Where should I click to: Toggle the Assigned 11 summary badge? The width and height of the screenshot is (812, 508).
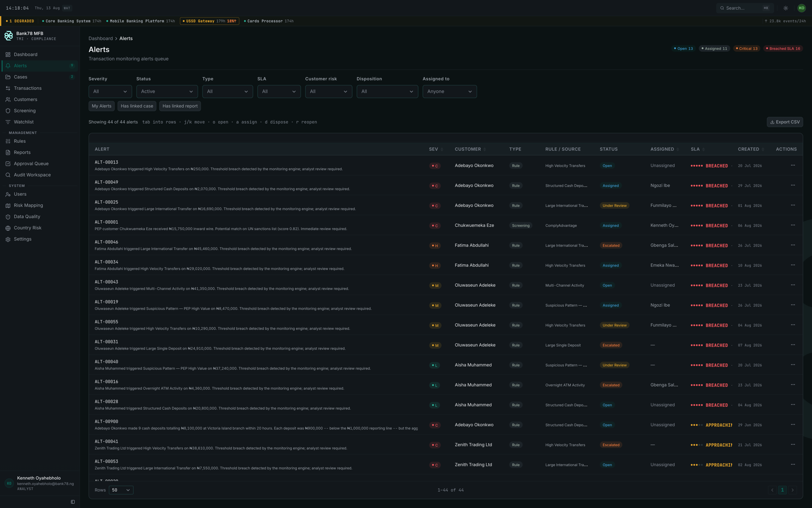point(714,48)
